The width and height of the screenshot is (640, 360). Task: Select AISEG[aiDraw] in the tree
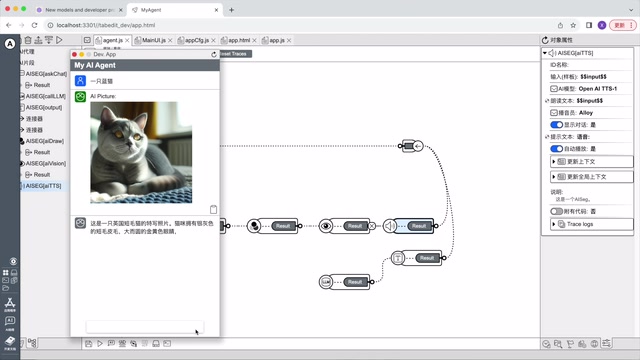(x=44, y=141)
